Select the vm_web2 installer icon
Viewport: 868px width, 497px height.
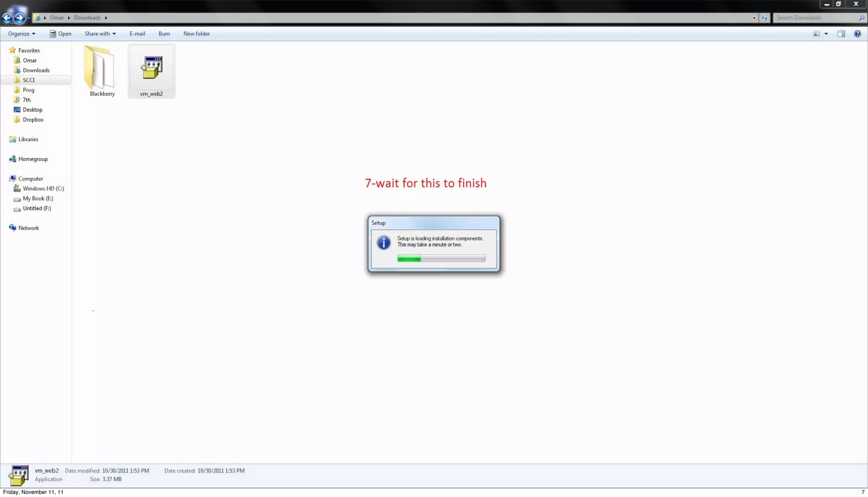pyautogui.click(x=151, y=68)
